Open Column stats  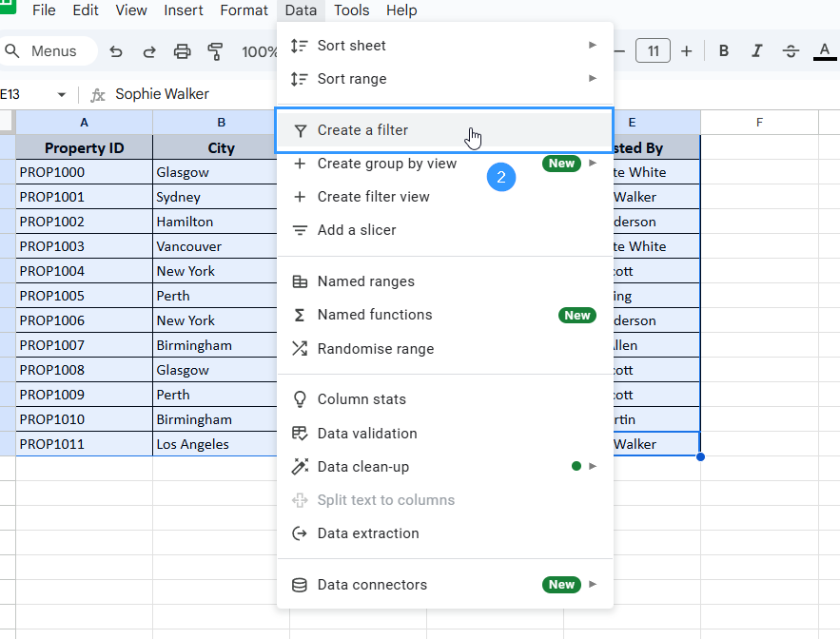pyautogui.click(x=444, y=399)
